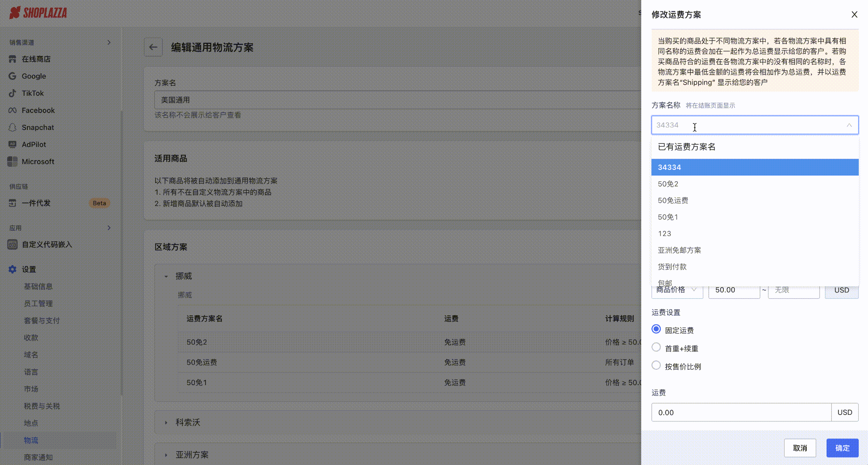
Task: Click the 方案名称 input field
Action: [x=755, y=125]
